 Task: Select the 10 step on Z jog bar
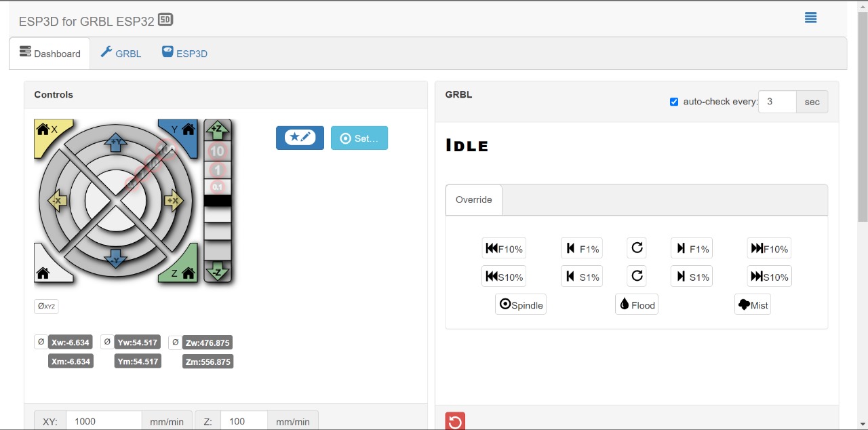coord(218,151)
